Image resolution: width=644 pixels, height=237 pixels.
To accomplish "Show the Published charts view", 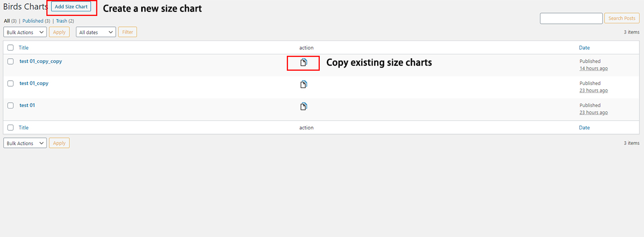I will pos(33,21).
